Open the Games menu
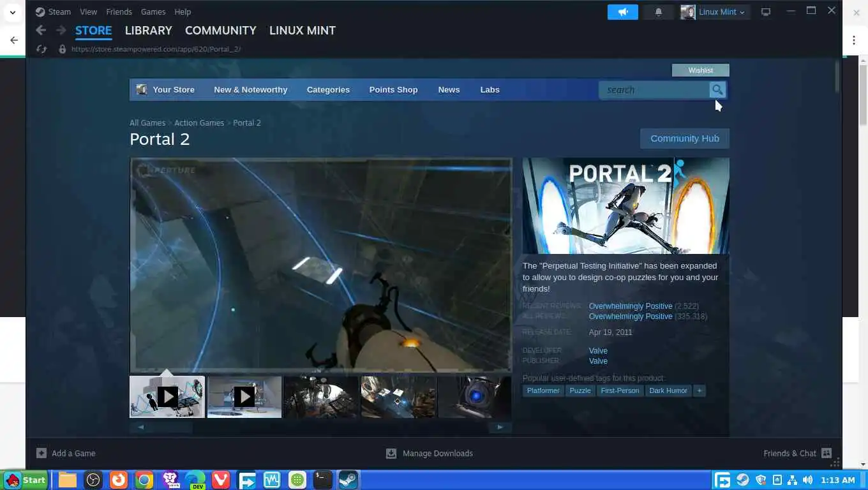Screen dimensions: 868x490 153,11
